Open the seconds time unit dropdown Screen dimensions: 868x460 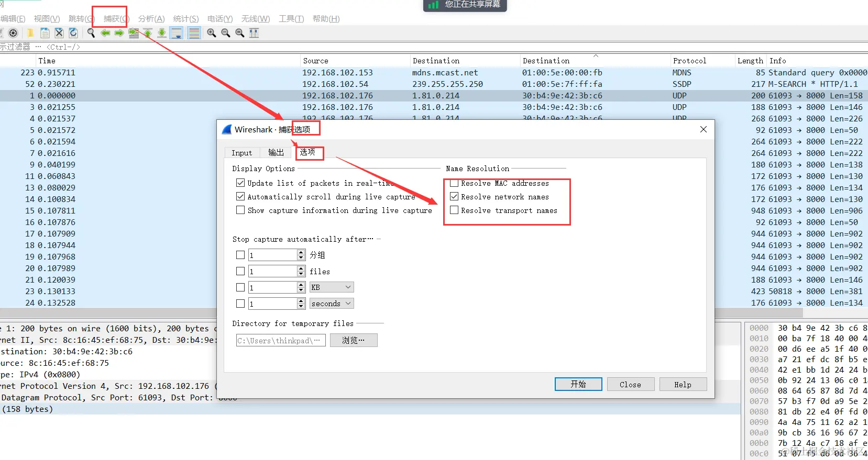[x=332, y=304]
